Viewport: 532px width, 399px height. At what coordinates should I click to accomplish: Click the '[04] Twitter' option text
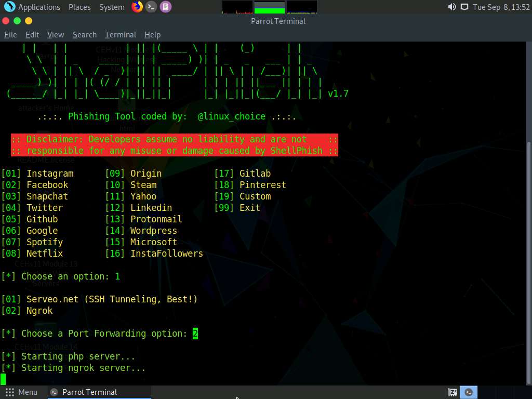[32, 208]
